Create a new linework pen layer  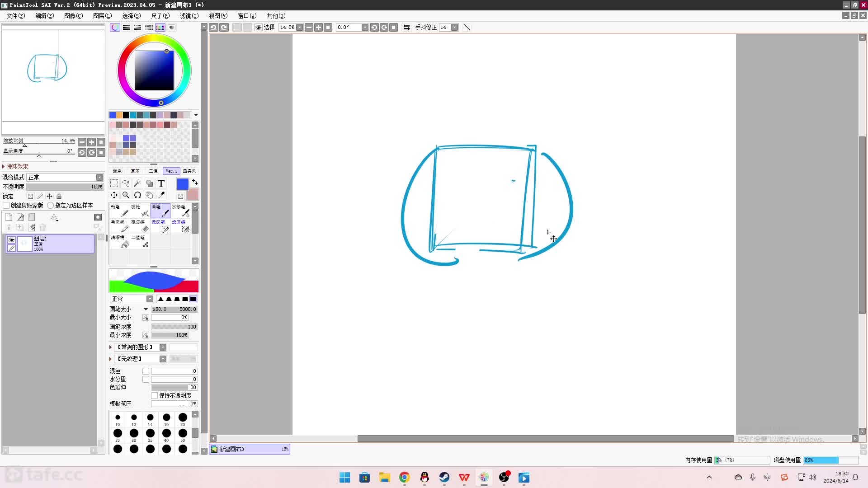tap(20, 217)
